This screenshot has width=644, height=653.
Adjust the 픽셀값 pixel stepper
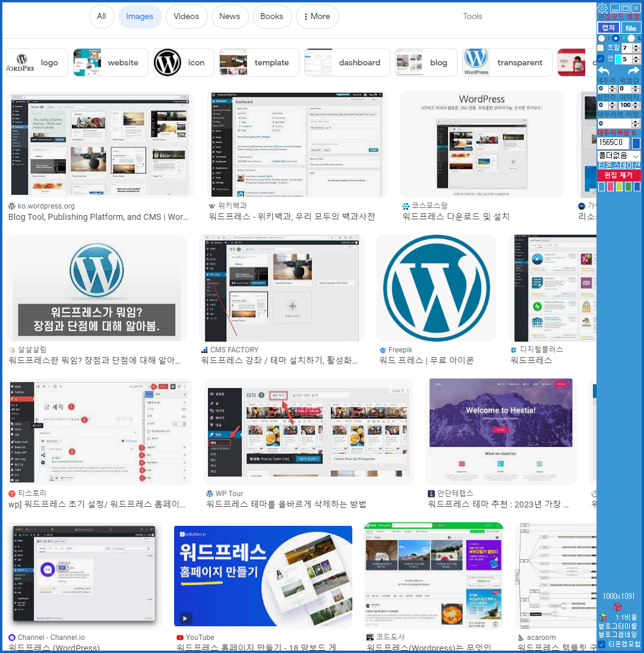click(636, 89)
